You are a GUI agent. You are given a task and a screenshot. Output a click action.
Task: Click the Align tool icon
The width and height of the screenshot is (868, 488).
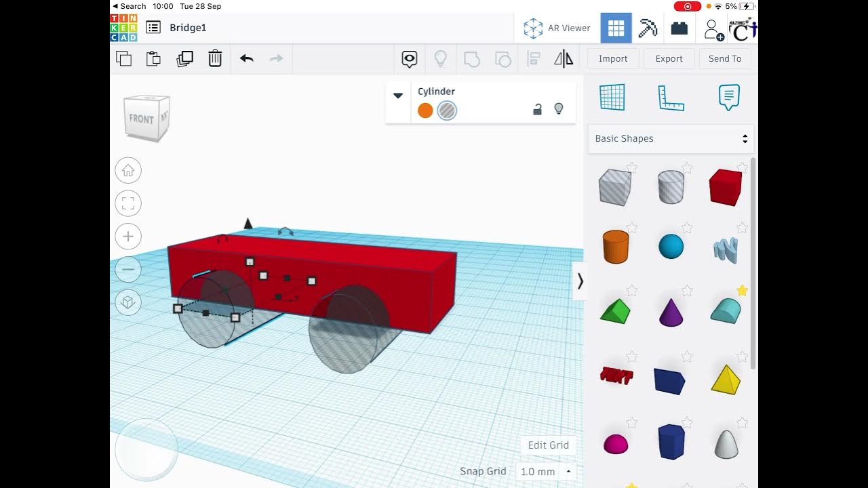[x=534, y=59]
